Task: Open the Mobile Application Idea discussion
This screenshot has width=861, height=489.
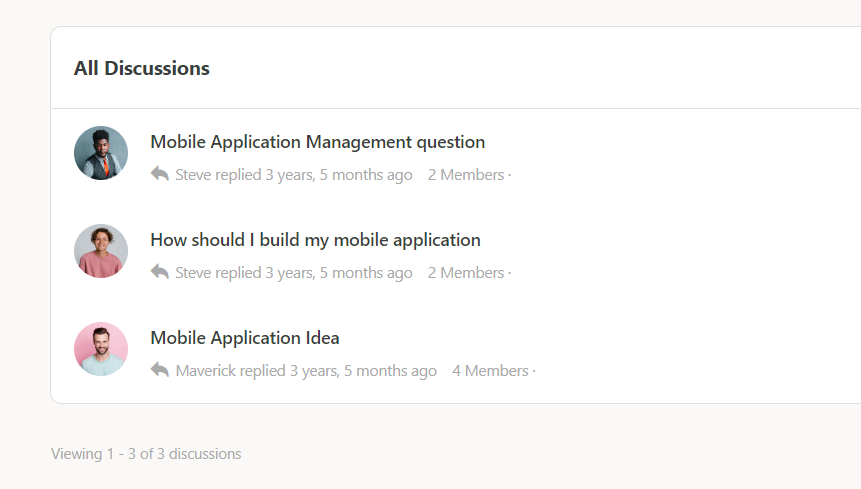Action: (245, 338)
